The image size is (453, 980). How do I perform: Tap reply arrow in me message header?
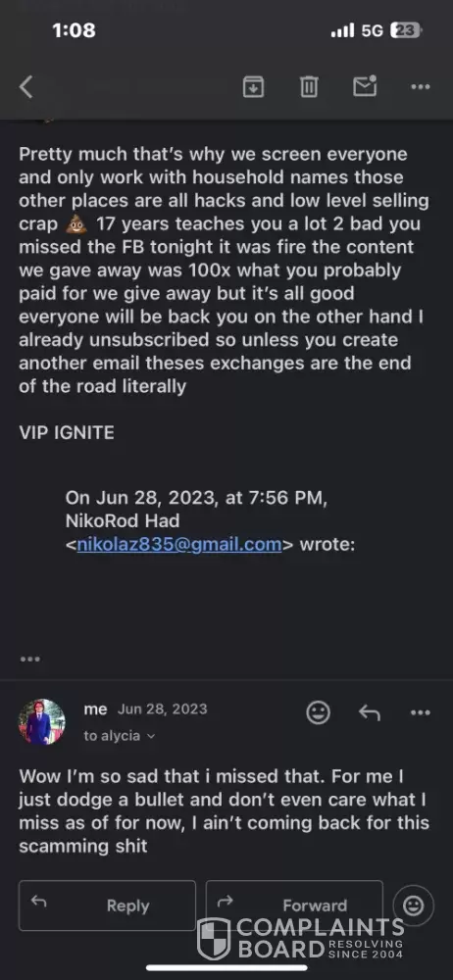(369, 712)
